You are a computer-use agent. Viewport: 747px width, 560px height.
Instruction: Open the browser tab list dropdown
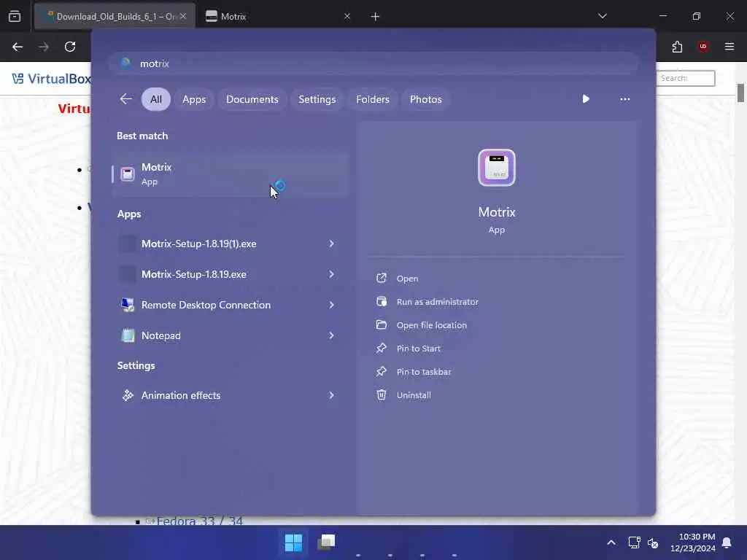coord(602,16)
